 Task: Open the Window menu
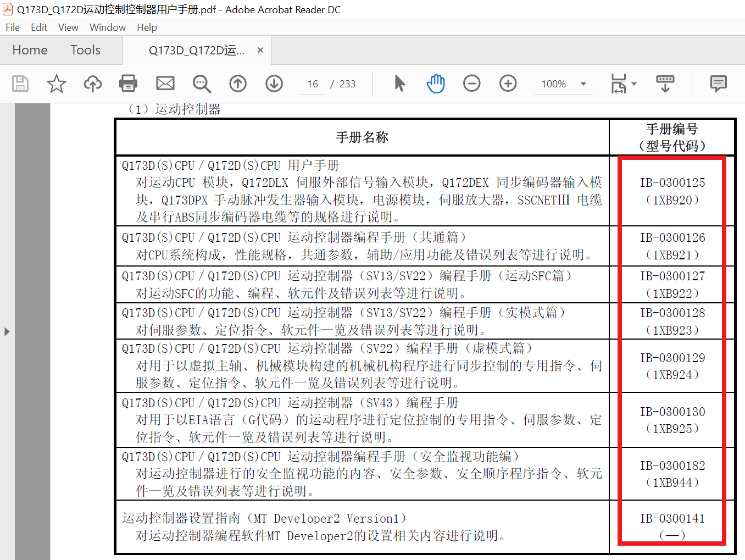(107, 27)
